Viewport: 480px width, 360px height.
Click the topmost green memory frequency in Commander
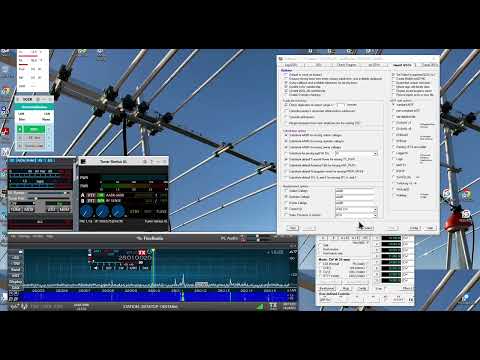tap(391, 238)
